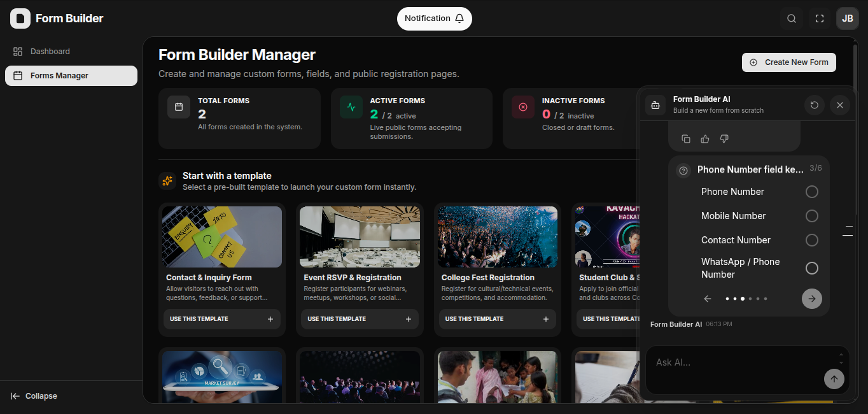868x414 pixels.
Task: Open the College Fest crowd thumbnail
Action: [498, 237]
